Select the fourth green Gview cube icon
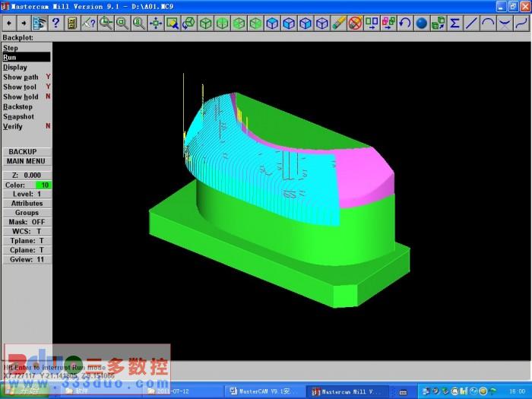 (x=255, y=23)
